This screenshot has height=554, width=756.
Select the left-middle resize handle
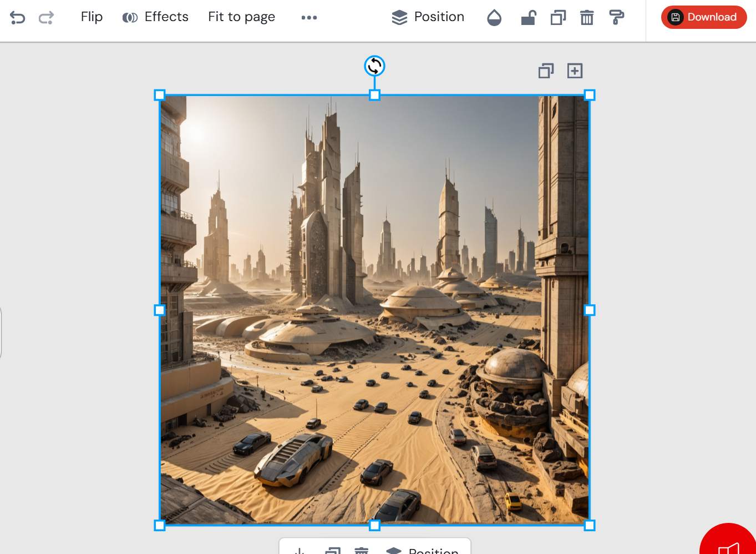coord(160,310)
